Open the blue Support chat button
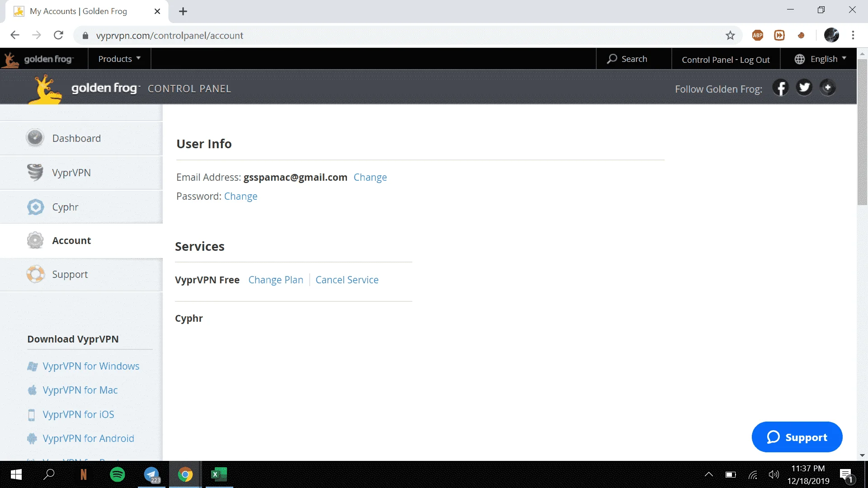The width and height of the screenshot is (868, 488). tap(797, 437)
